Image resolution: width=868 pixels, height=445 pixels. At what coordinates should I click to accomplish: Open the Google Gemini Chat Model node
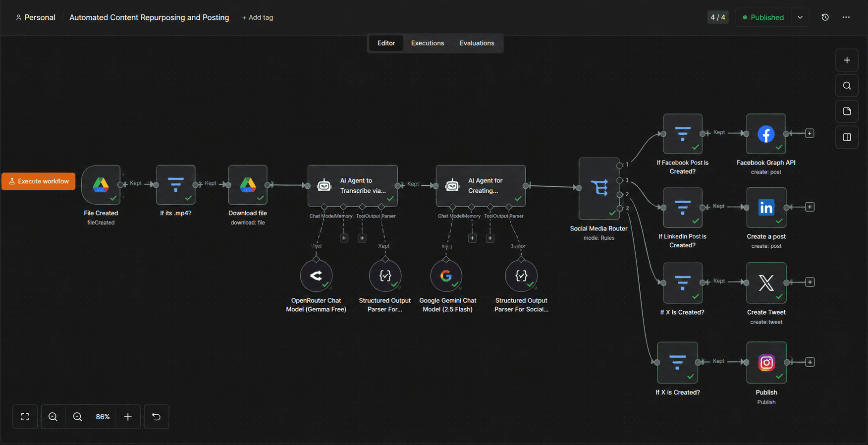(446, 276)
